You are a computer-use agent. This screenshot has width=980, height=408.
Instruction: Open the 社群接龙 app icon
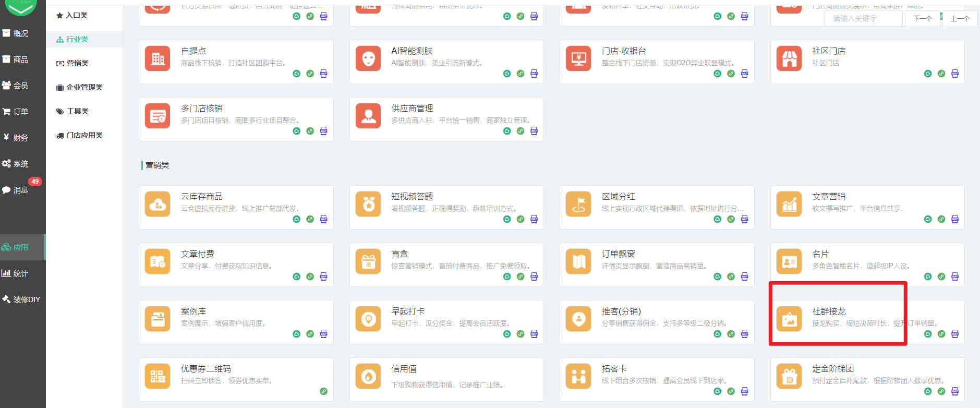tap(789, 319)
